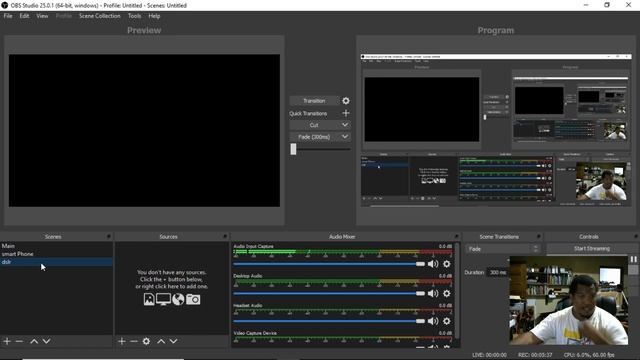Pop out the Controls dock
The width and height of the screenshot is (640, 360).
click(x=636, y=236)
